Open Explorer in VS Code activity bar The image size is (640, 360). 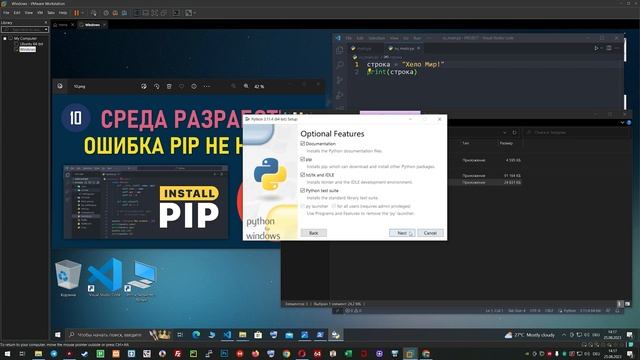pos(340,51)
